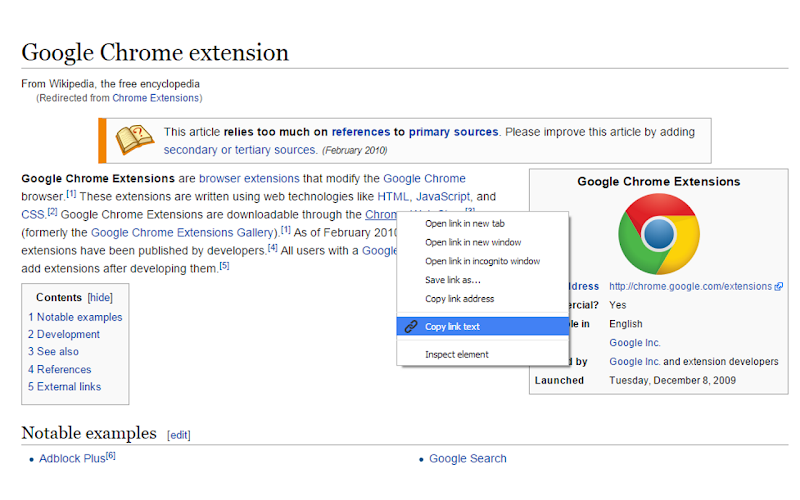Click the Google account link in paragraph
This screenshot has height=500, width=800.
coord(379,251)
